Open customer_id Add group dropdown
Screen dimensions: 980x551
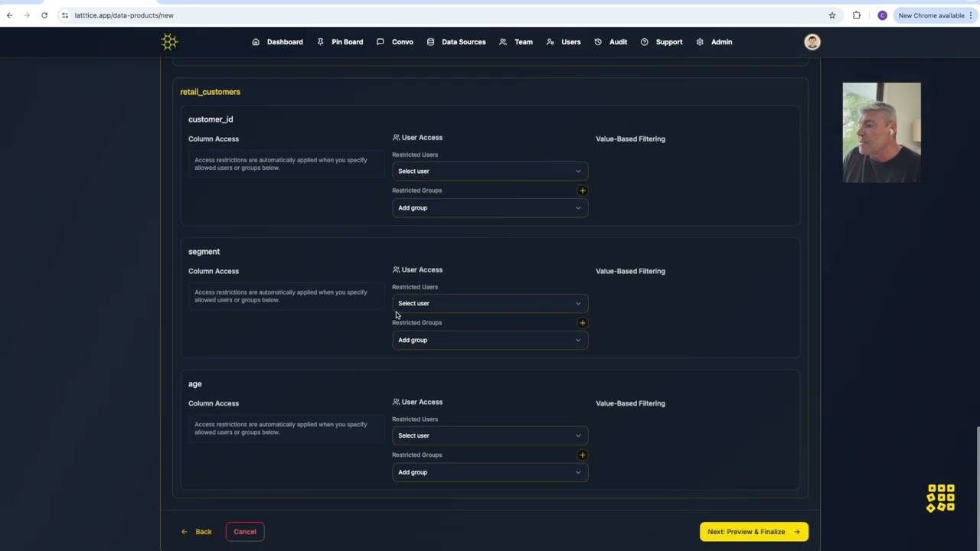tap(490, 208)
